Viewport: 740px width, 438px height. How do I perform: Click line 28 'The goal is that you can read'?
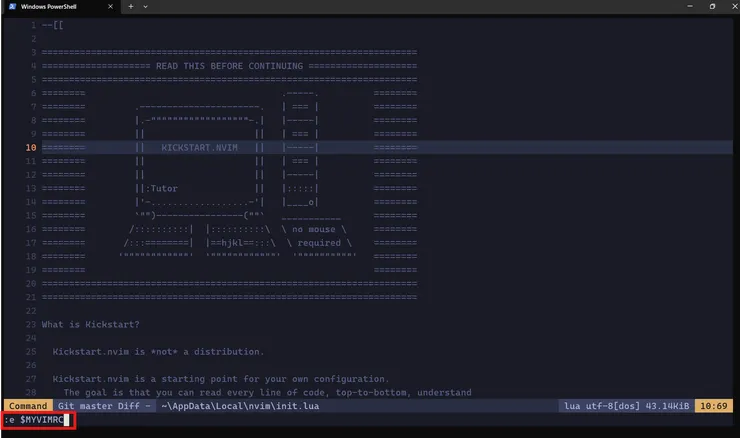pos(267,393)
